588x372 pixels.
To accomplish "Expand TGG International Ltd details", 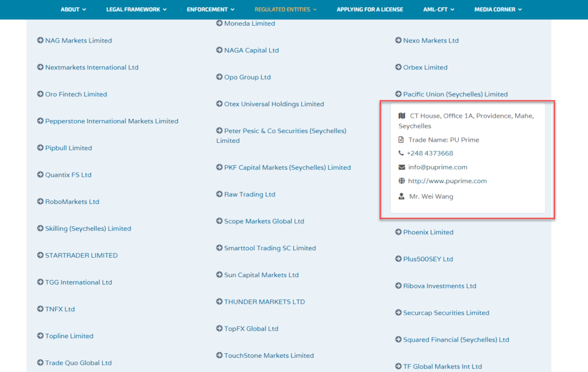I will (x=79, y=282).
